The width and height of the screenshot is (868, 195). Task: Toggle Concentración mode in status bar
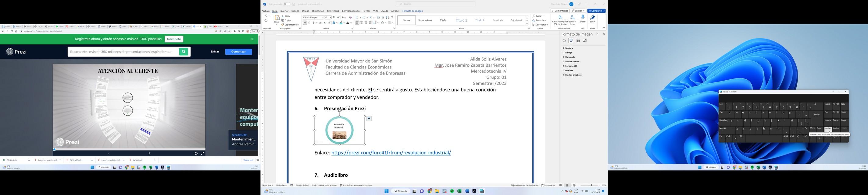pyautogui.click(x=548, y=185)
